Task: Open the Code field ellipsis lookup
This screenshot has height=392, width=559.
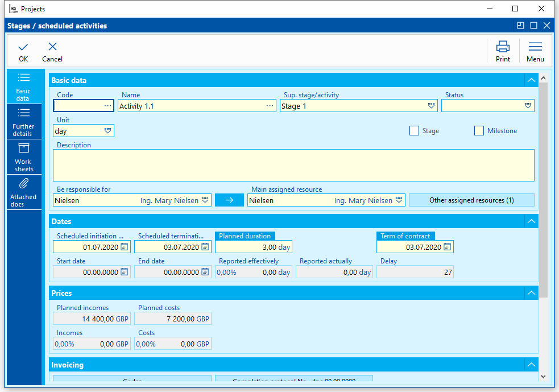Action: [x=107, y=106]
